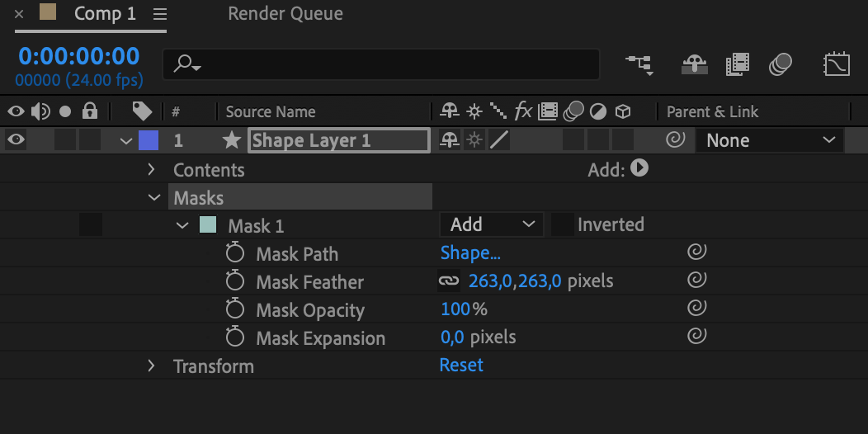Click the Mask Feather stopwatch

[235, 281]
